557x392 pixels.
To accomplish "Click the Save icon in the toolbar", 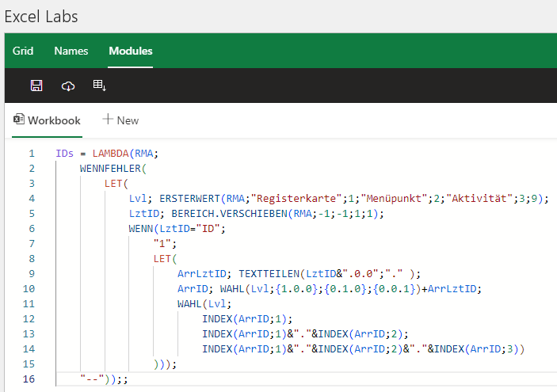I will pyautogui.click(x=36, y=86).
